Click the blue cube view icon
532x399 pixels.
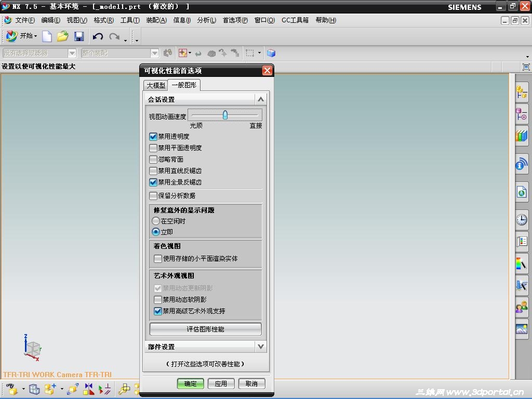click(271, 53)
